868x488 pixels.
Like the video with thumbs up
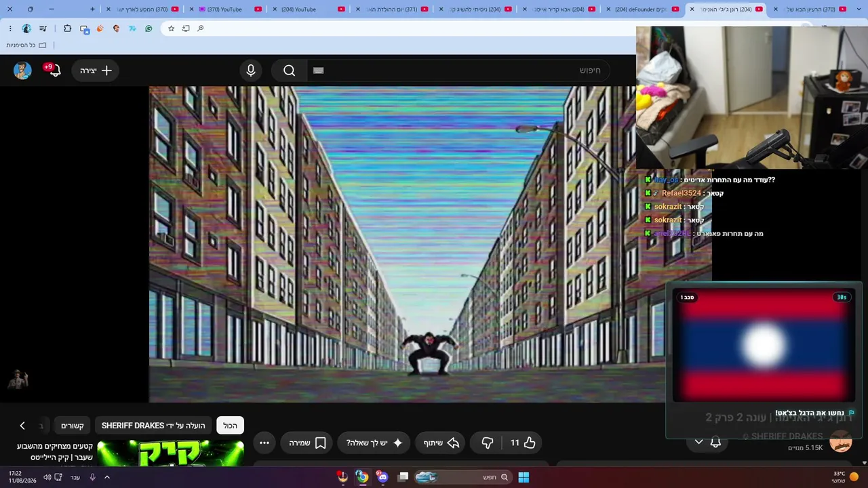(x=523, y=443)
